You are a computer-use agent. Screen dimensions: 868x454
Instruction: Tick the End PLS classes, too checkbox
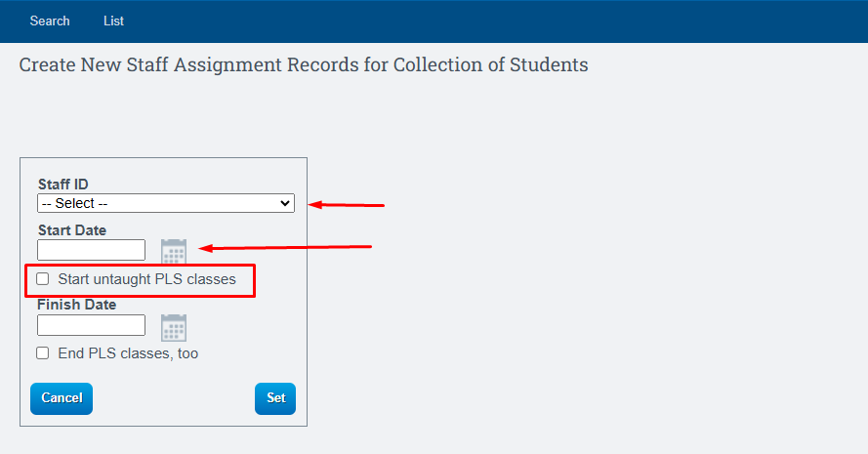(43, 353)
